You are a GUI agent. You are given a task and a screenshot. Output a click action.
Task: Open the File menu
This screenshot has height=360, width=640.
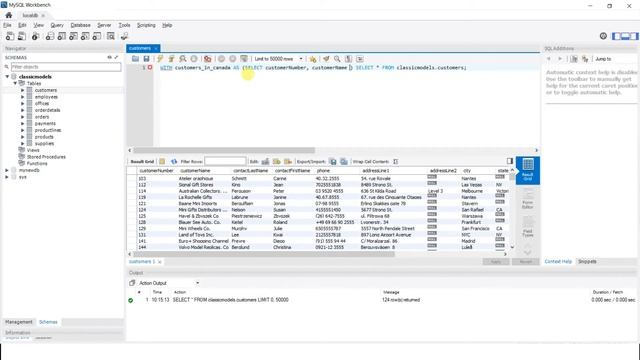pyautogui.click(x=7, y=25)
